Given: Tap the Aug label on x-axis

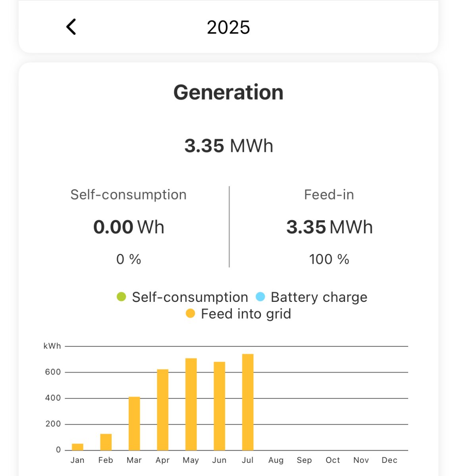Looking at the screenshot, I should 276,460.
